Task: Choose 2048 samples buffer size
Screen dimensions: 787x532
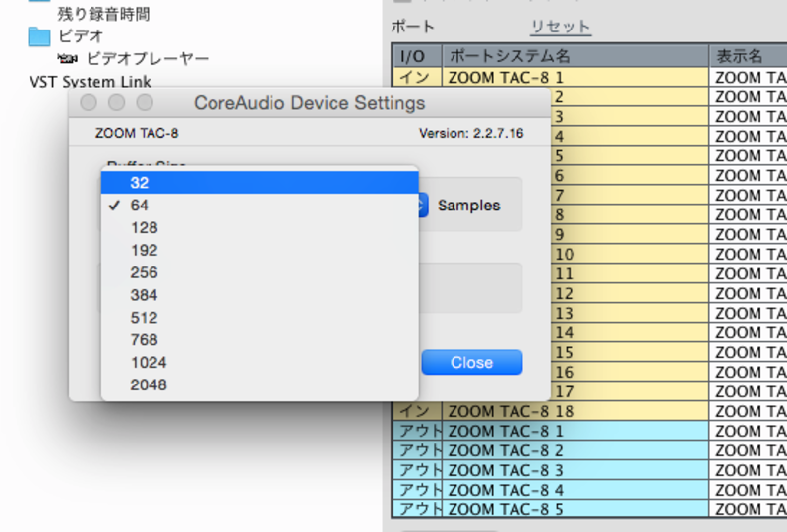Action: tap(260, 384)
